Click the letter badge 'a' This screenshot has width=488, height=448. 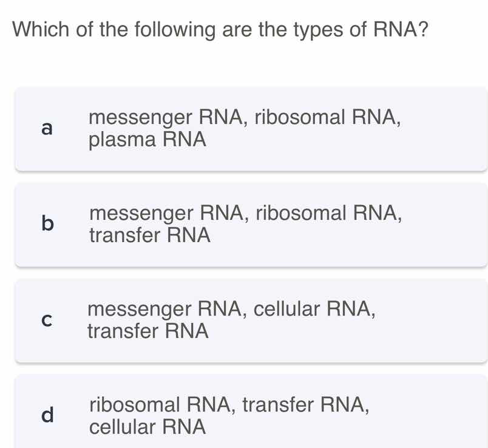[47, 128]
